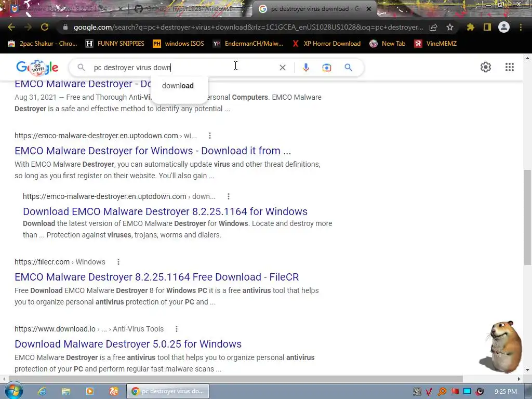This screenshot has width=532, height=399.
Task: Click the https://filecr.com › Windows breadcrumb
Action: coord(60,262)
